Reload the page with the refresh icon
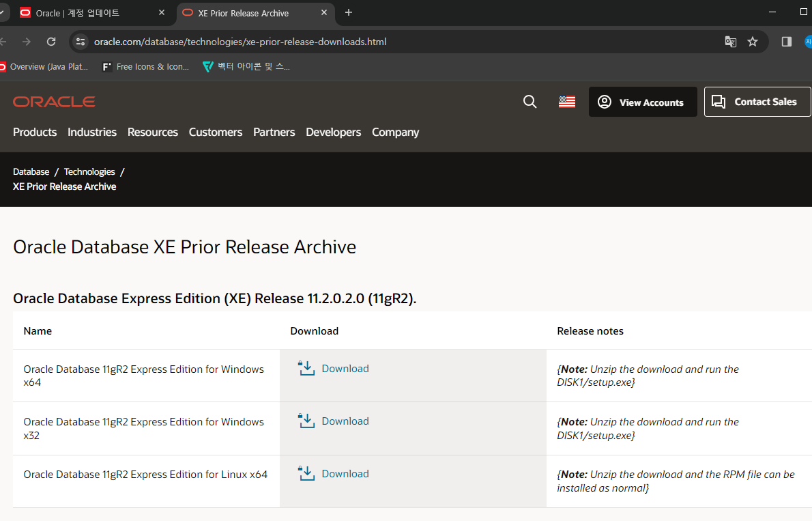Screen dimensions: 812x521 click(51, 42)
